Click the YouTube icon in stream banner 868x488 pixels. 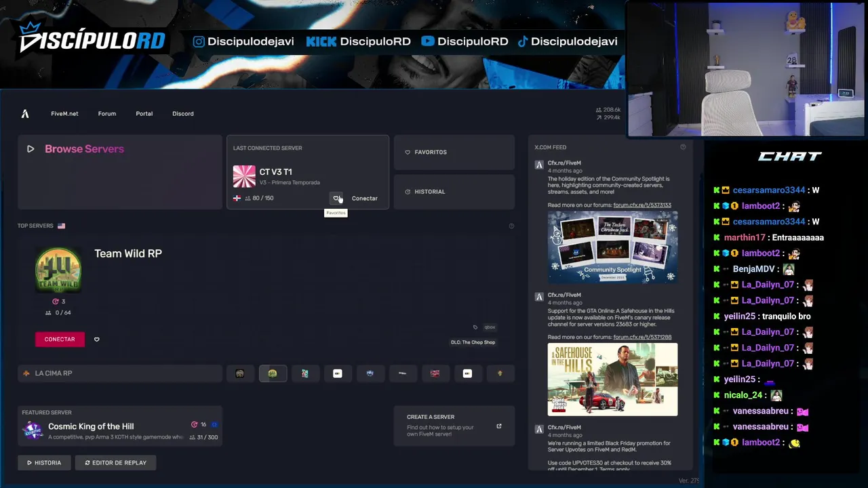(427, 41)
